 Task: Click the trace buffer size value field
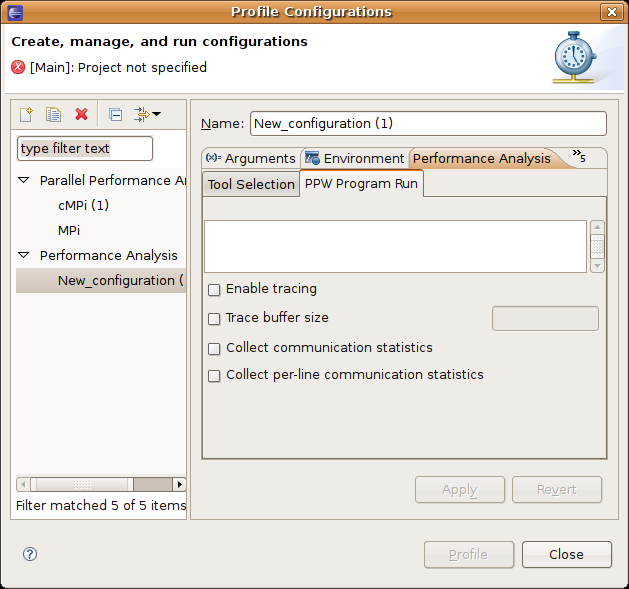coord(545,319)
